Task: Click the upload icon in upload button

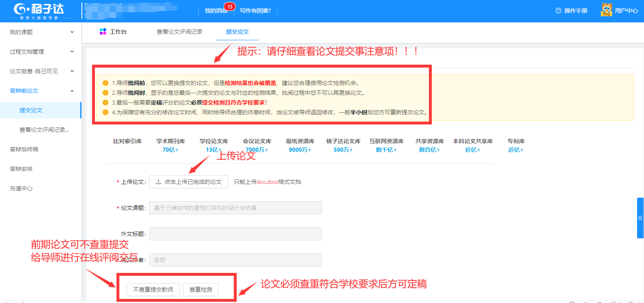Action: (158, 182)
